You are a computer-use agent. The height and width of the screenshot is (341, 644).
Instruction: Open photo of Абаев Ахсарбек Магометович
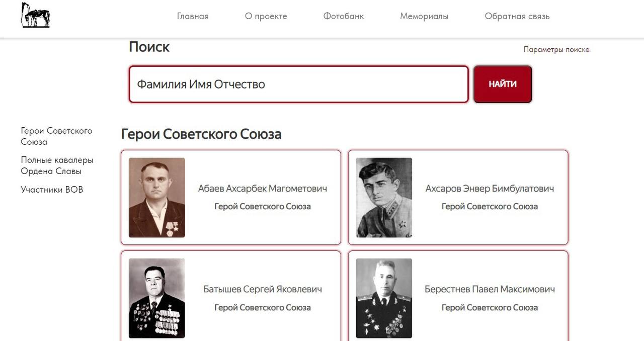pyautogui.click(x=157, y=198)
